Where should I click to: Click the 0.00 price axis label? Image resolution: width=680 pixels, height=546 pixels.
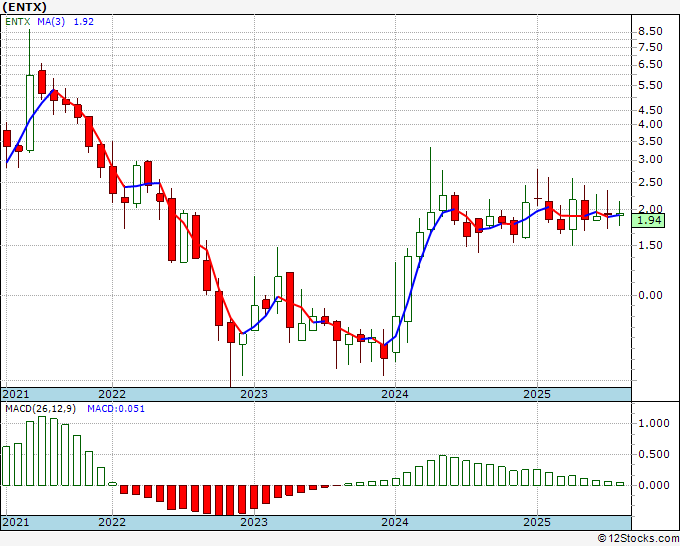point(651,295)
